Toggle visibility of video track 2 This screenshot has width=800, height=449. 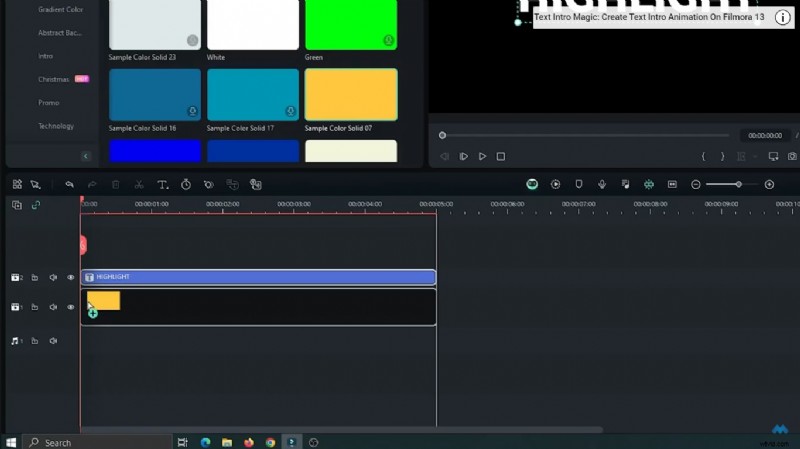pos(70,277)
